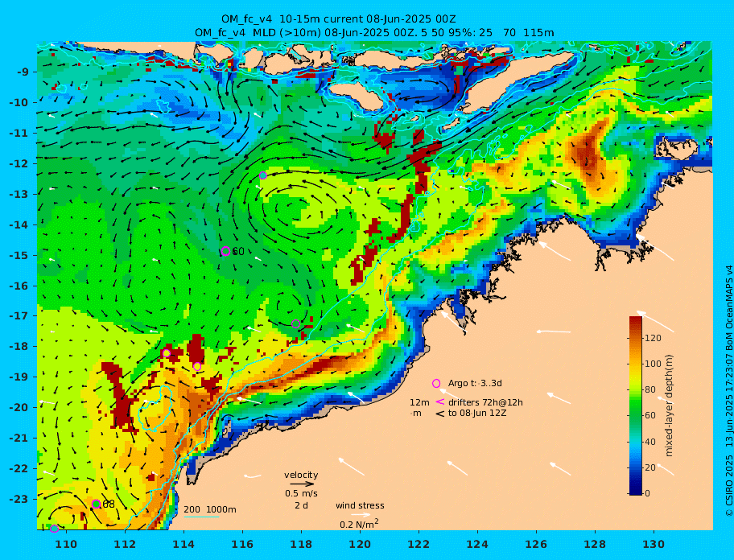Click the magenta drifter arrow legend symbol
Viewport: 734px width, 560px height.
tap(440, 401)
